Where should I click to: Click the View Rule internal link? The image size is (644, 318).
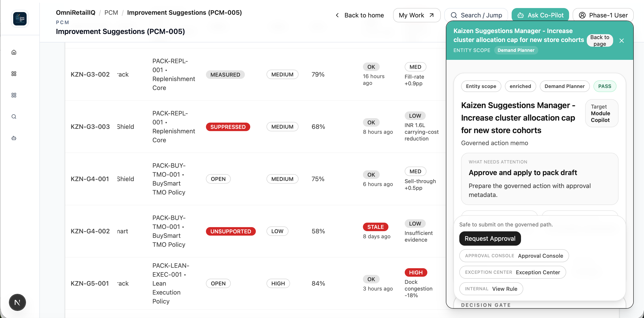point(491,289)
